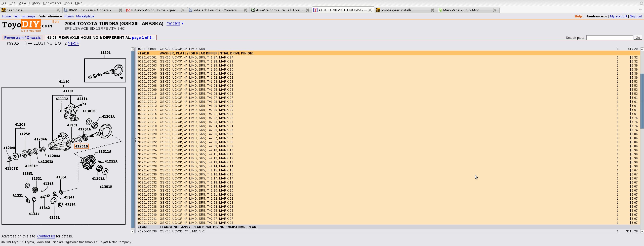Click the Linux Mint favicon on Main Page tab
The height and width of the screenshot is (246, 644).
tap(440, 10)
